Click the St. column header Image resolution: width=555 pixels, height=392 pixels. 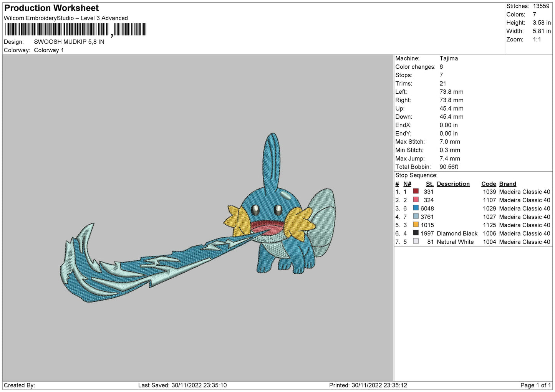[x=429, y=184]
